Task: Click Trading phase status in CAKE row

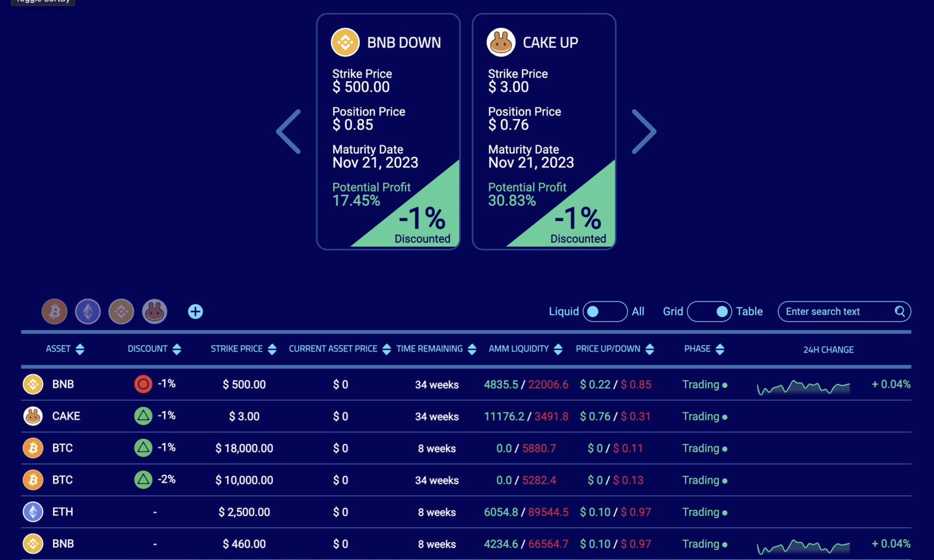Action: point(705,416)
